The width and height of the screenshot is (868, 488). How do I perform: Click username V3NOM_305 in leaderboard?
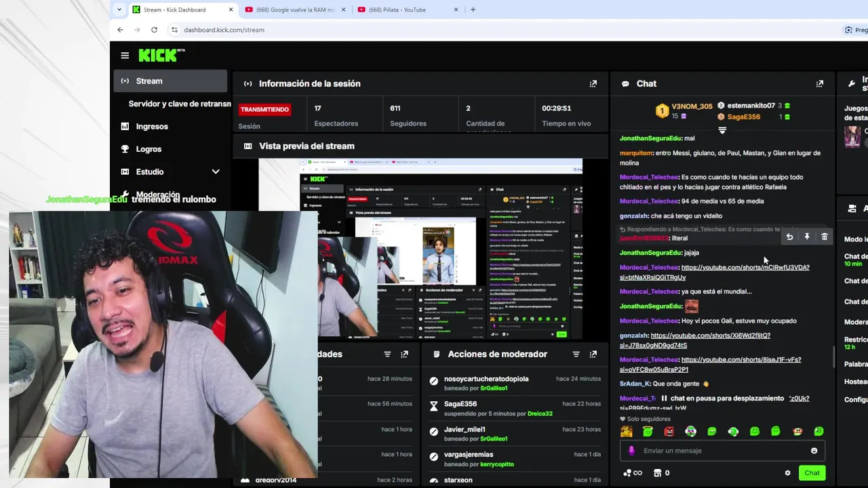pyautogui.click(x=692, y=106)
